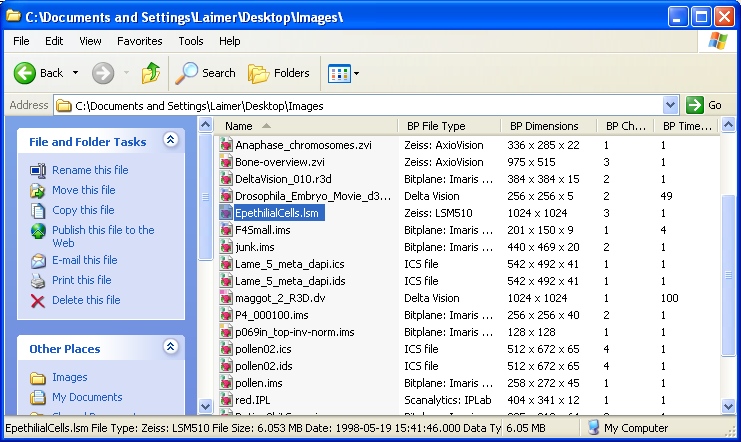Sort by the BP Ch... column header
Image resolution: width=741 pixels, height=442 pixels.
click(x=625, y=126)
